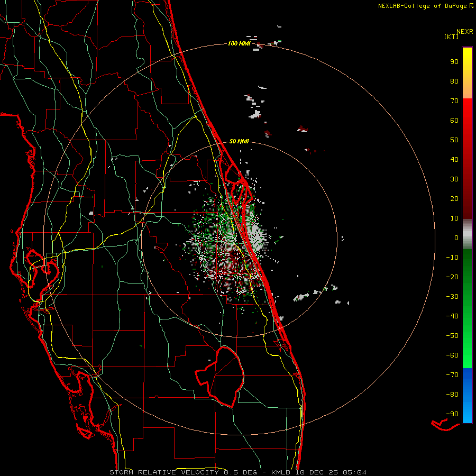The image size is (476, 476).
Task: Click the [KT] units label
Action: [x=451, y=37]
